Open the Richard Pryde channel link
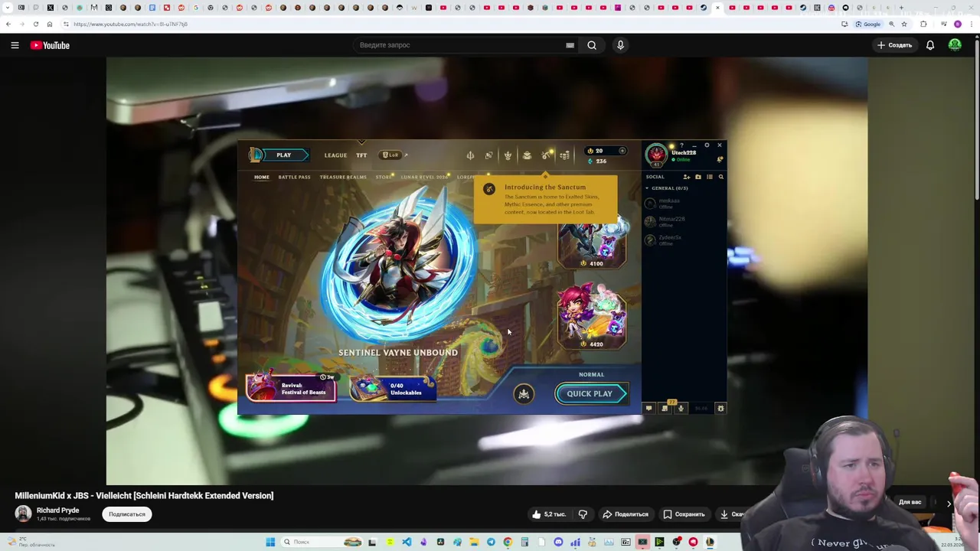The height and width of the screenshot is (551, 980). coord(57,510)
